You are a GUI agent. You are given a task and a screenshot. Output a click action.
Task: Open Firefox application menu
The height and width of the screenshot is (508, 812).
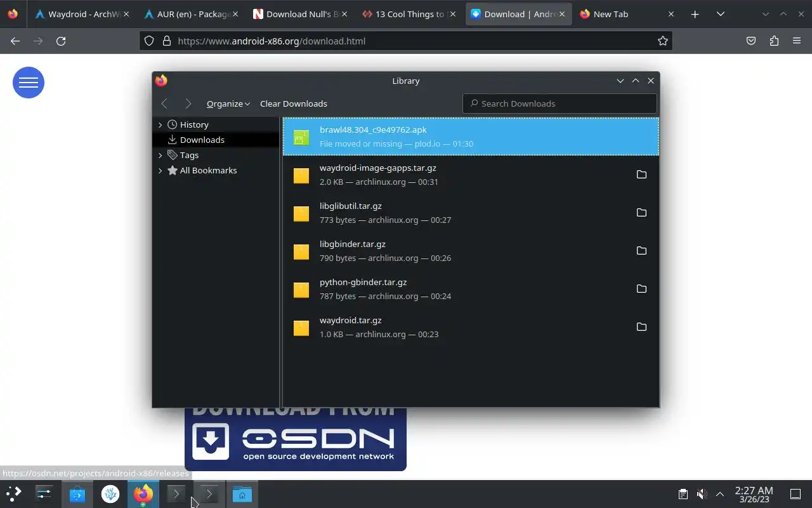click(x=797, y=41)
